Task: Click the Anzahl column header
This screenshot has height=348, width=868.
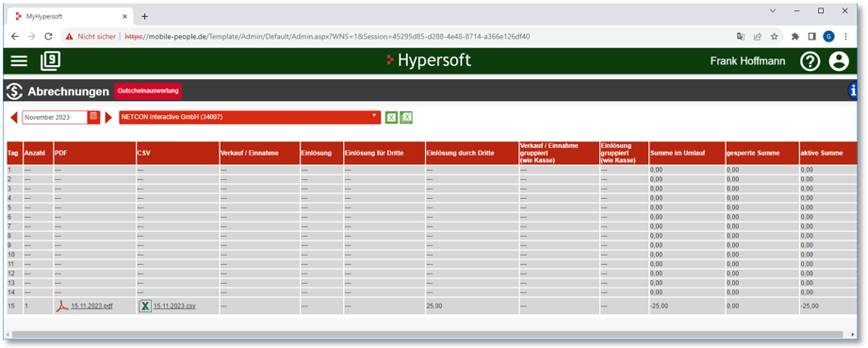Action: tap(39, 153)
